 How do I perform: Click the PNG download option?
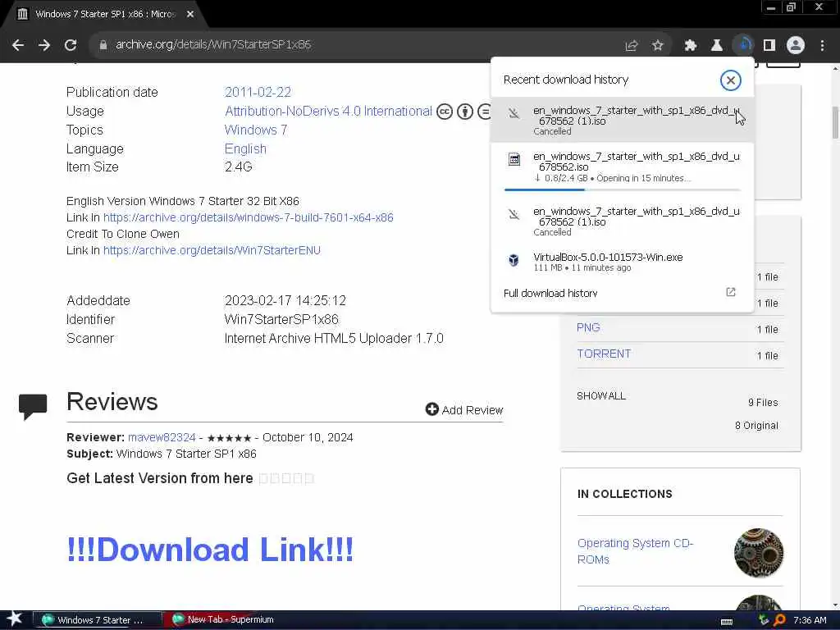click(x=588, y=327)
